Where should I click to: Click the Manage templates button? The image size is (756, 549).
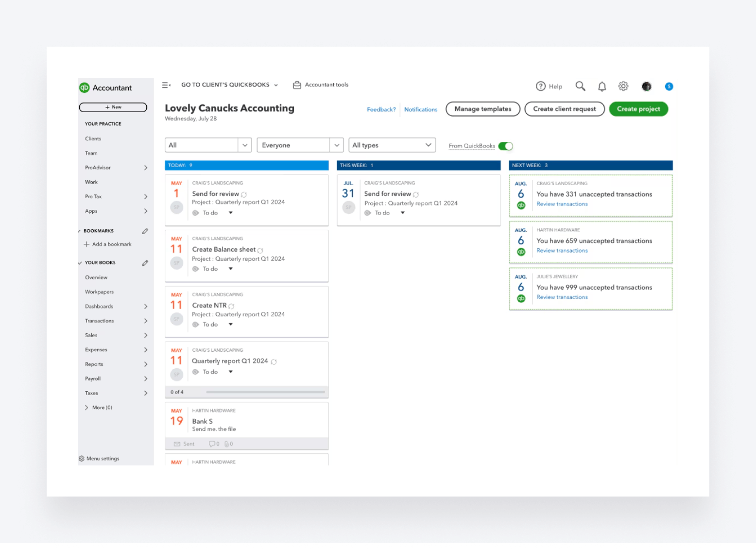(483, 109)
